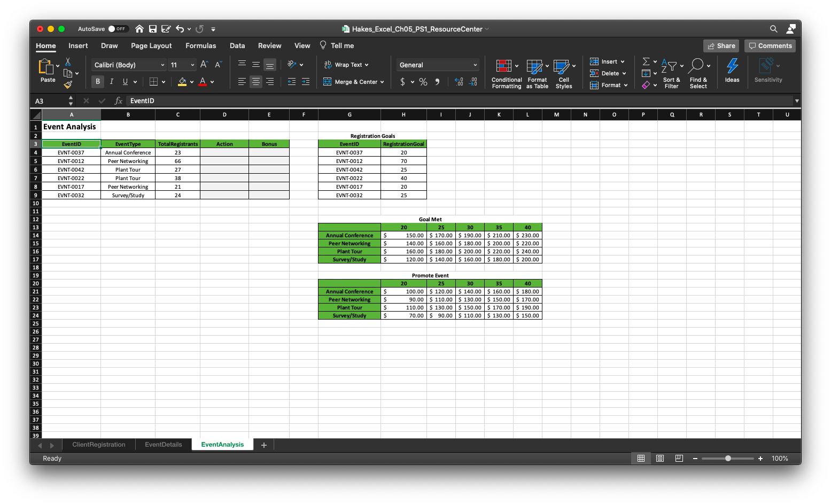Open Ideas lightning bolt icon
The width and height of the screenshot is (831, 504).
(732, 66)
